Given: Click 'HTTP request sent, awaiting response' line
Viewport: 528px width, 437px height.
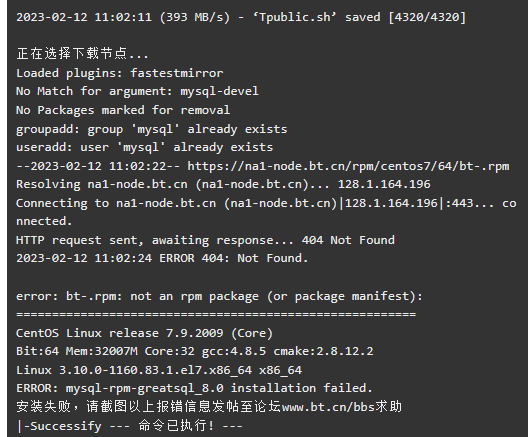Looking at the screenshot, I should pos(205,240).
